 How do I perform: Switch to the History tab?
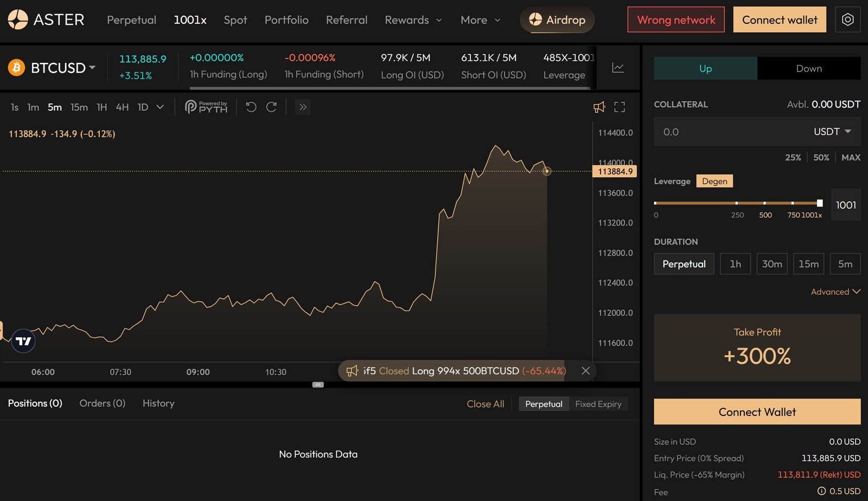158,403
